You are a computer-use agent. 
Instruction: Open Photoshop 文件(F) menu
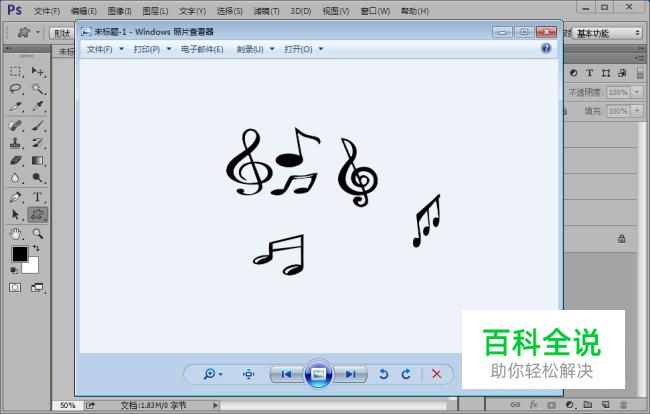coord(46,11)
